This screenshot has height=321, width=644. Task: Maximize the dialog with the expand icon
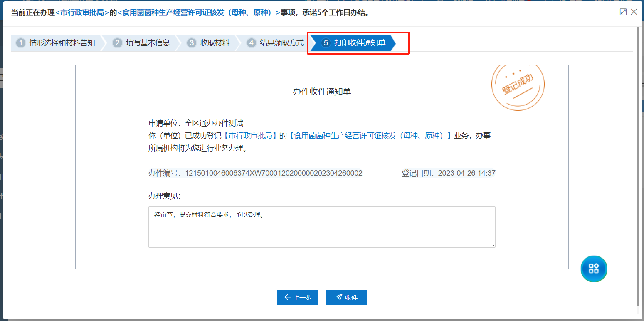pyautogui.click(x=623, y=12)
